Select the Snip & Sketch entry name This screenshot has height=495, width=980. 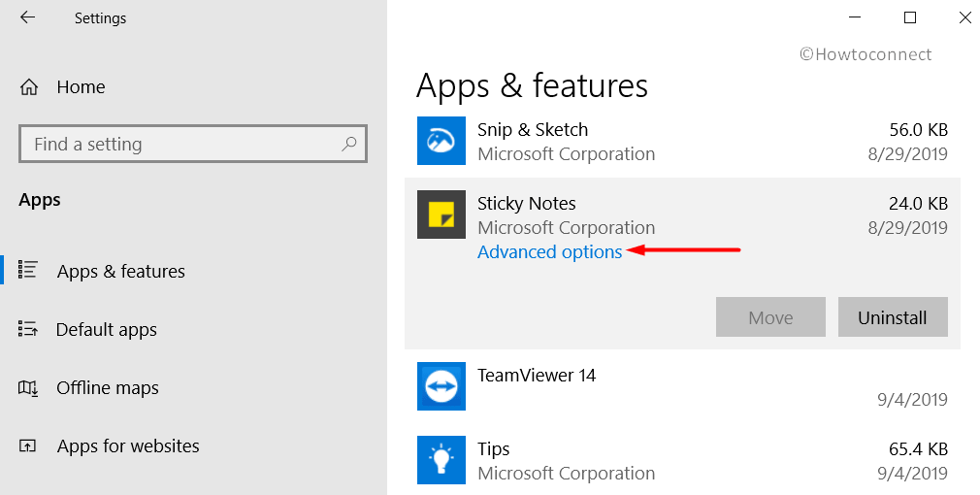(x=533, y=129)
